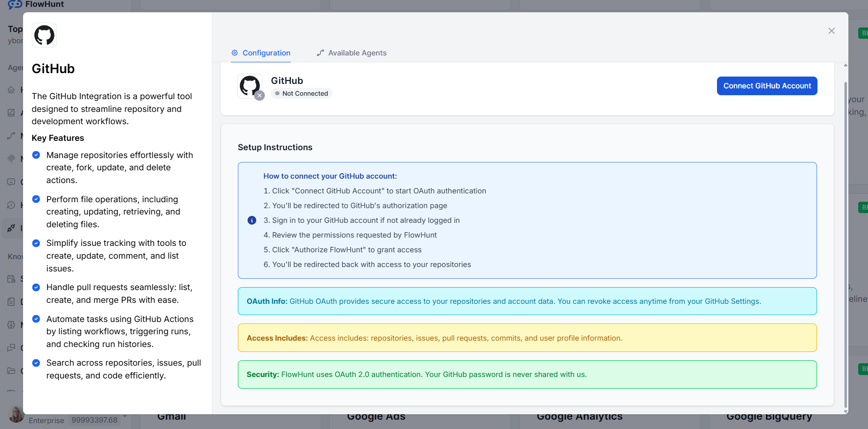Click the check icon beside Search across repositories
The width and height of the screenshot is (868, 429).
pyautogui.click(x=36, y=363)
